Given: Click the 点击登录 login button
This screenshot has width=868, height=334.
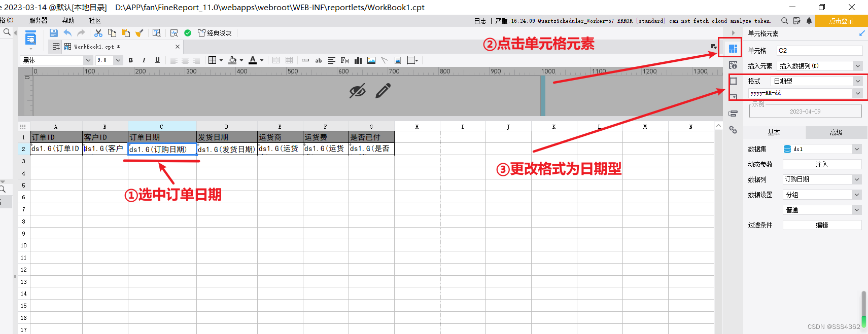Looking at the screenshot, I should click(x=841, y=21).
